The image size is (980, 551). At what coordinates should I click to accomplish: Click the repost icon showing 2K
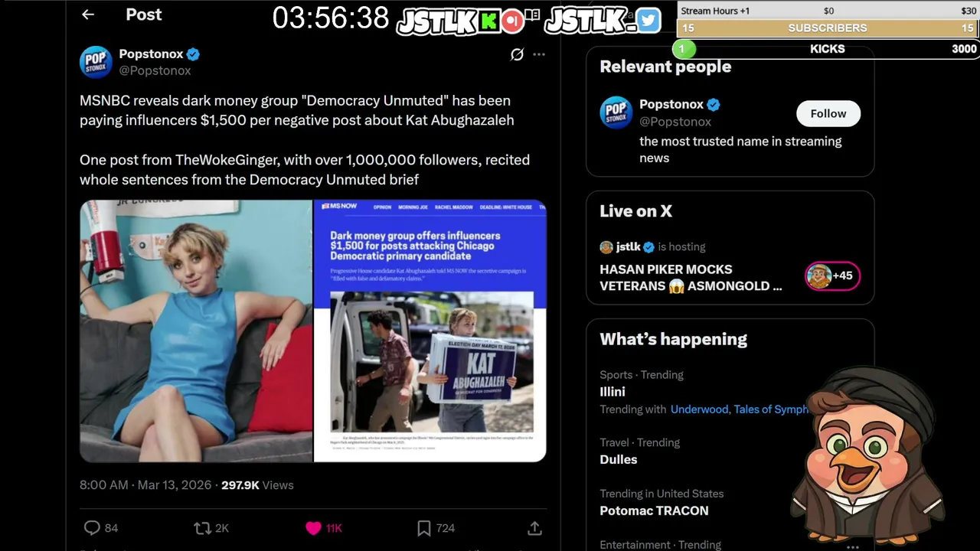[202, 528]
